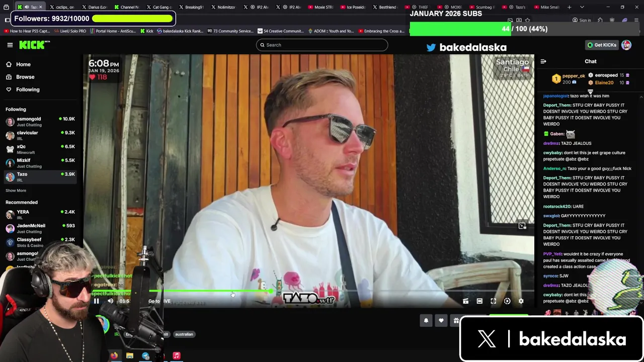Screen dimensions: 644x362
Task: Open YERA recommended channel
Action: pos(40,215)
